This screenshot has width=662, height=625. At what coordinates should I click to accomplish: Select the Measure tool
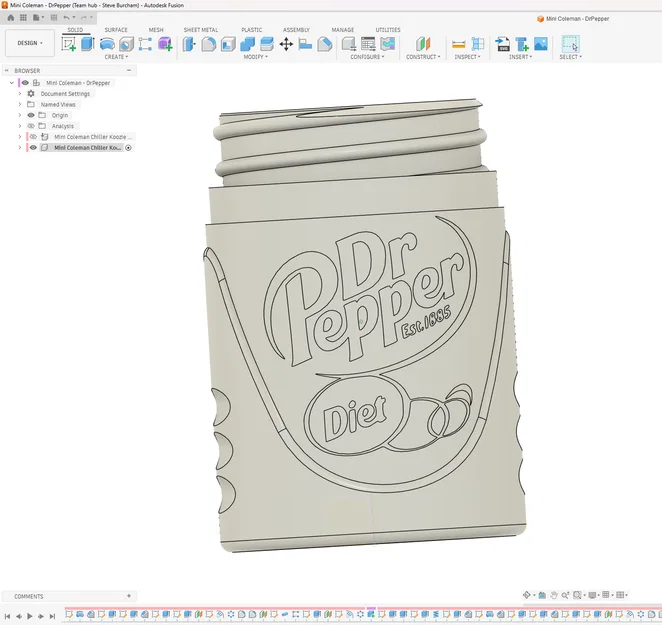(459, 44)
